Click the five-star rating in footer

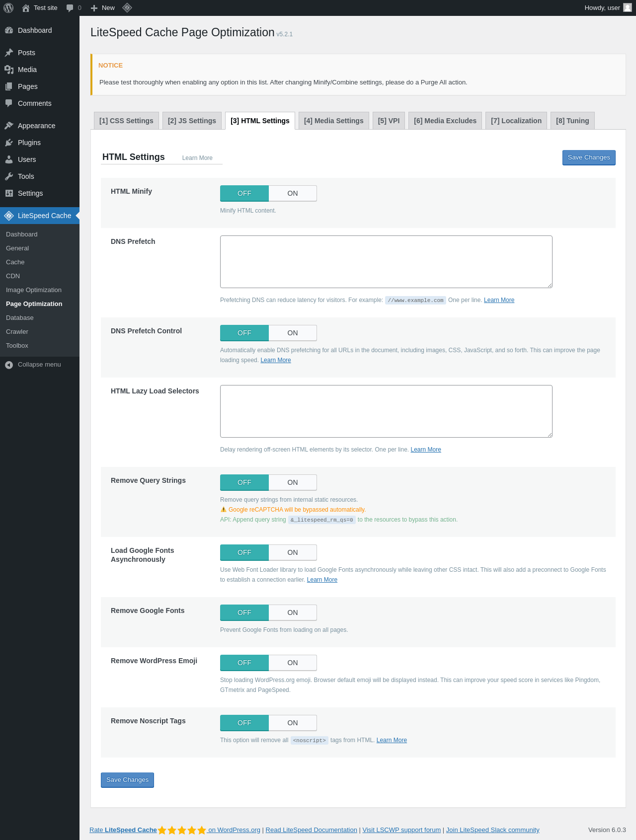[x=182, y=830]
